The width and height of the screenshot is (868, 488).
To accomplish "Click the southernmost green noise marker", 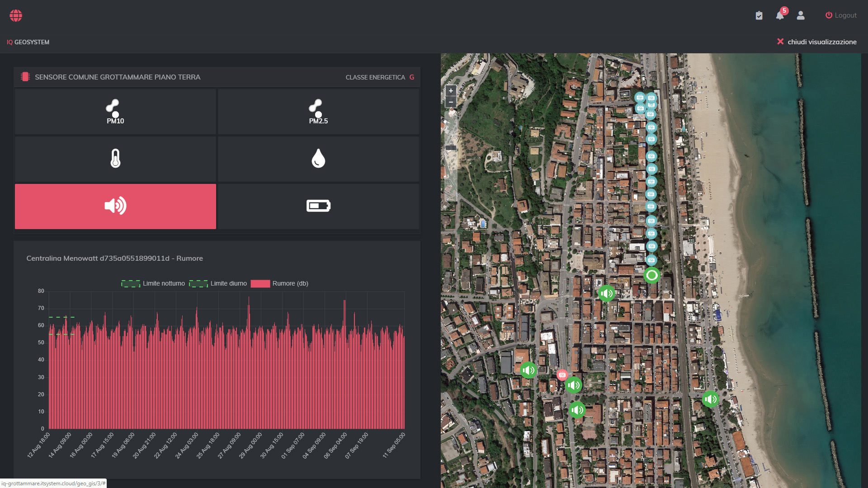I will click(x=577, y=410).
